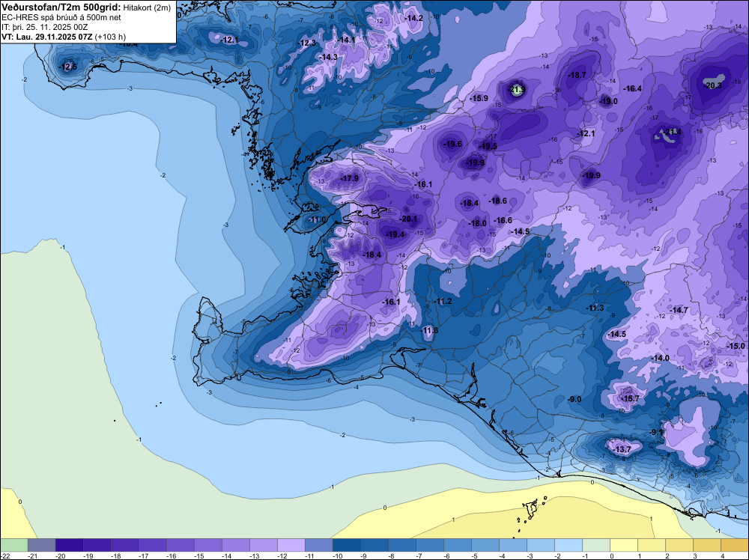The width and height of the screenshot is (749, 560).
Task: Click the -16.4 temperature label
Action: click(632, 88)
